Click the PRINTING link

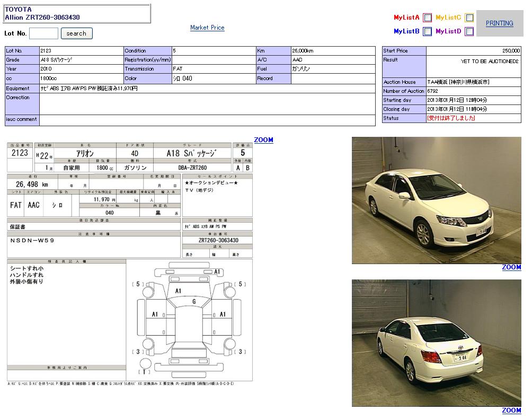click(x=499, y=23)
